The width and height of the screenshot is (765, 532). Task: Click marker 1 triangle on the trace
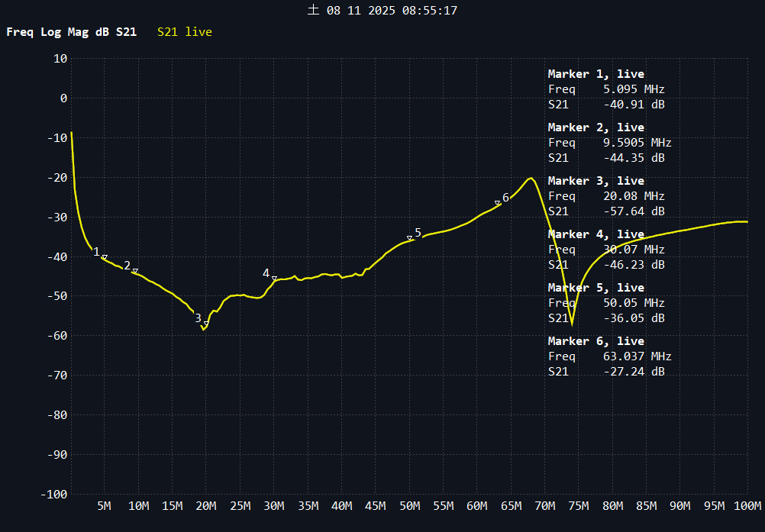click(105, 257)
